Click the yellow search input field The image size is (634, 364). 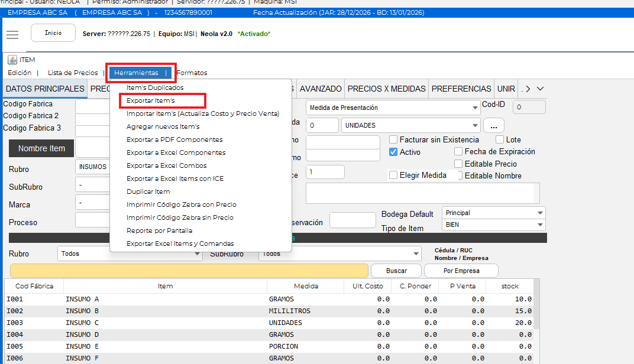tap(189, 271)
